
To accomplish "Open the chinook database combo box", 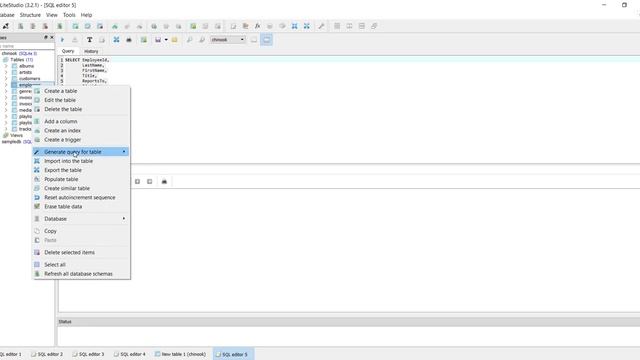I will [228, 40].
